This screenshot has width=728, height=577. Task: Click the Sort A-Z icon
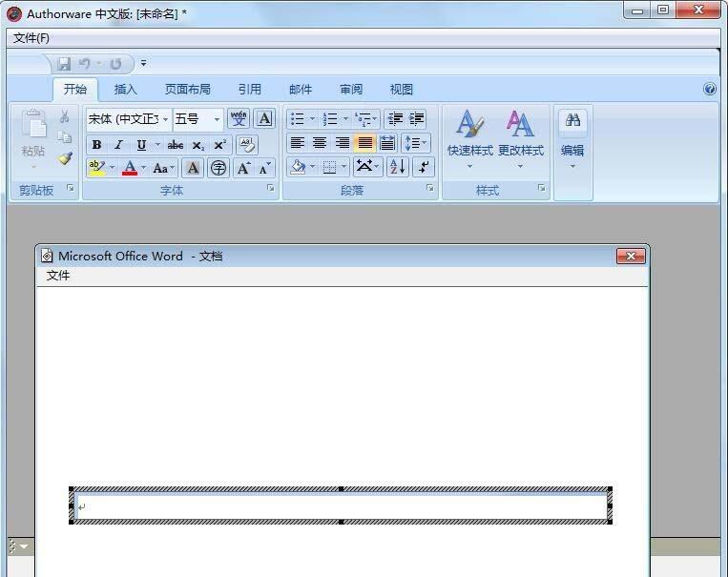(398, 167)
